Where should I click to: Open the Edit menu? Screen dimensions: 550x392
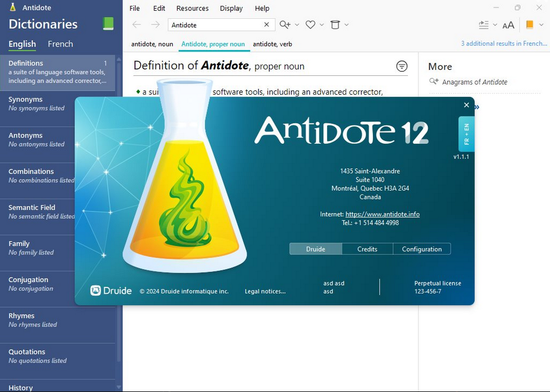tap(159, 8)
